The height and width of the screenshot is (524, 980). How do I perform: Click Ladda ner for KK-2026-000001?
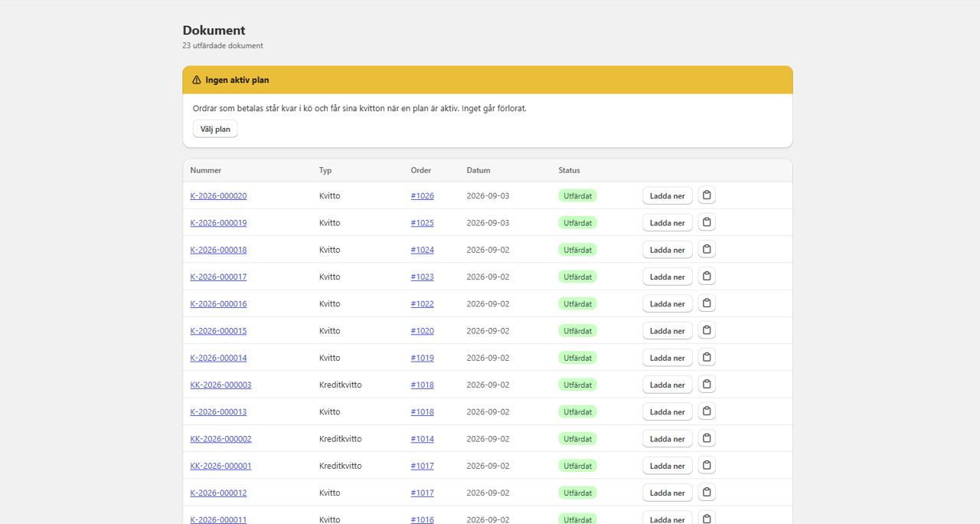668,465
